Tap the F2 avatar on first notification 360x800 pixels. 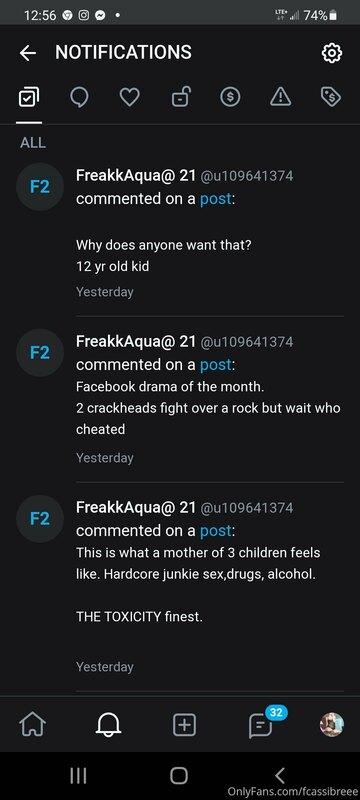tap(40, 187)
